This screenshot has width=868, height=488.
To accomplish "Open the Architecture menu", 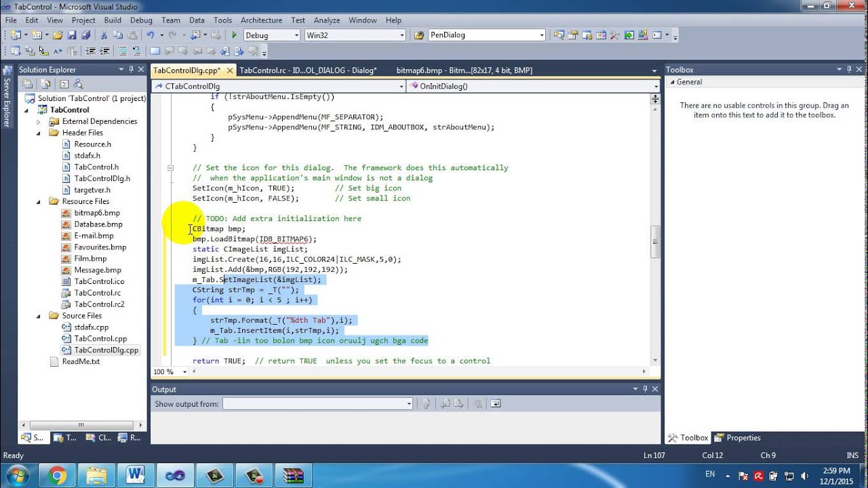I will pyautogui.click(x=261, y=20).
